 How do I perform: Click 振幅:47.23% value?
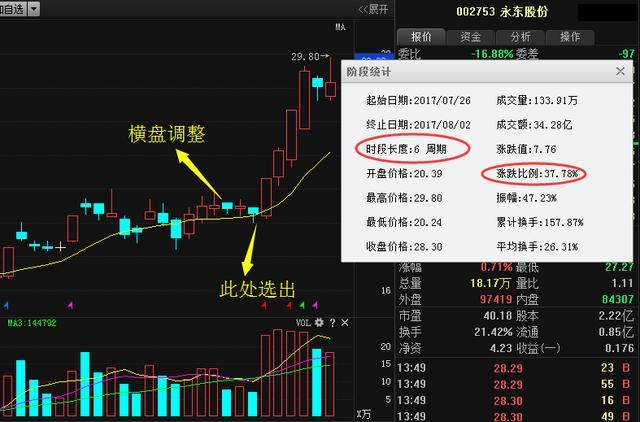pos(527,198)
